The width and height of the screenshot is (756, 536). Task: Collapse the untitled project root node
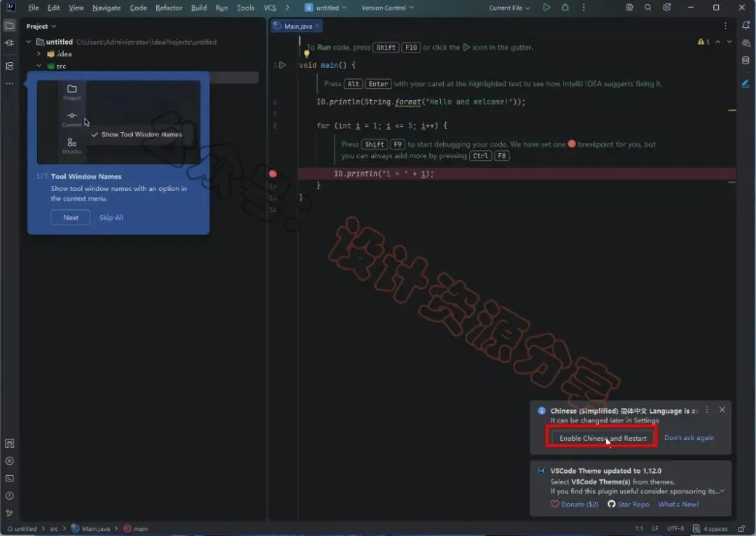tap(29, 42)
